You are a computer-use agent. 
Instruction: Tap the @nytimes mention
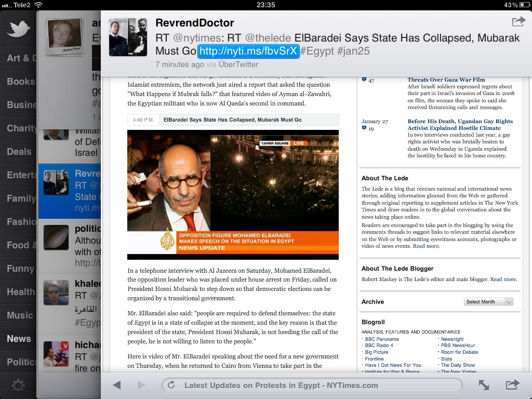tap(197, 37)
